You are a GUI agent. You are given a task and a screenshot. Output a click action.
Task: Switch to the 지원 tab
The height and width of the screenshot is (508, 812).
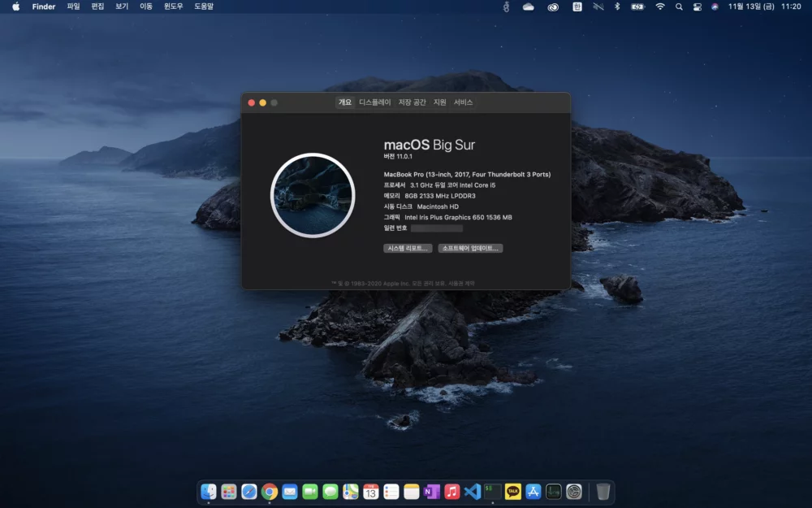[439, 102]
